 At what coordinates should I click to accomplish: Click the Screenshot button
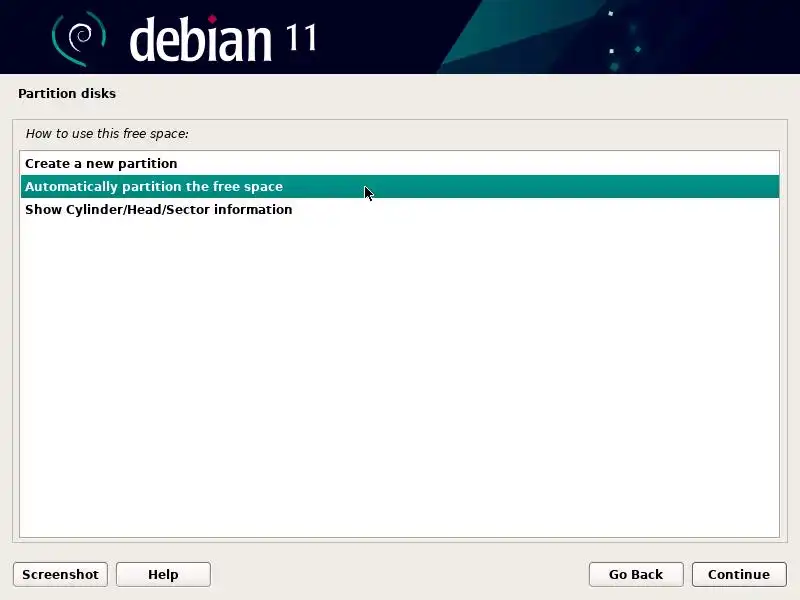click(60, 574)
